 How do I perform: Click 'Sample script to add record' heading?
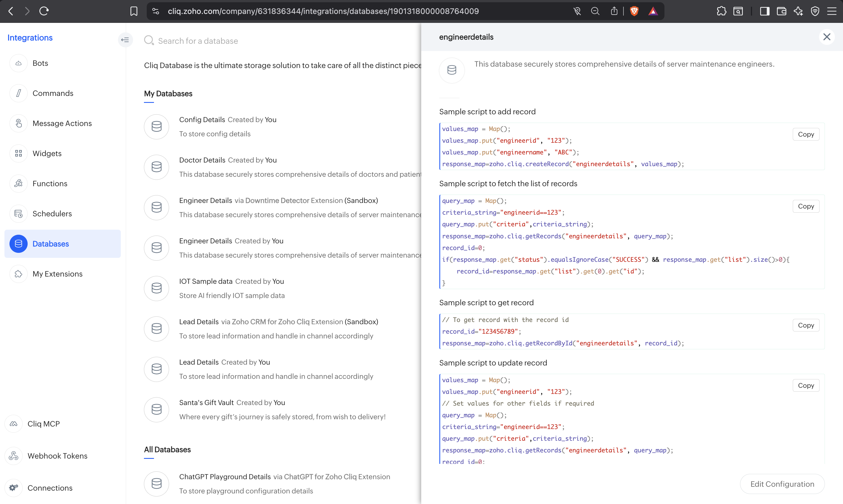pyautogui.click(x=487, y=112)
